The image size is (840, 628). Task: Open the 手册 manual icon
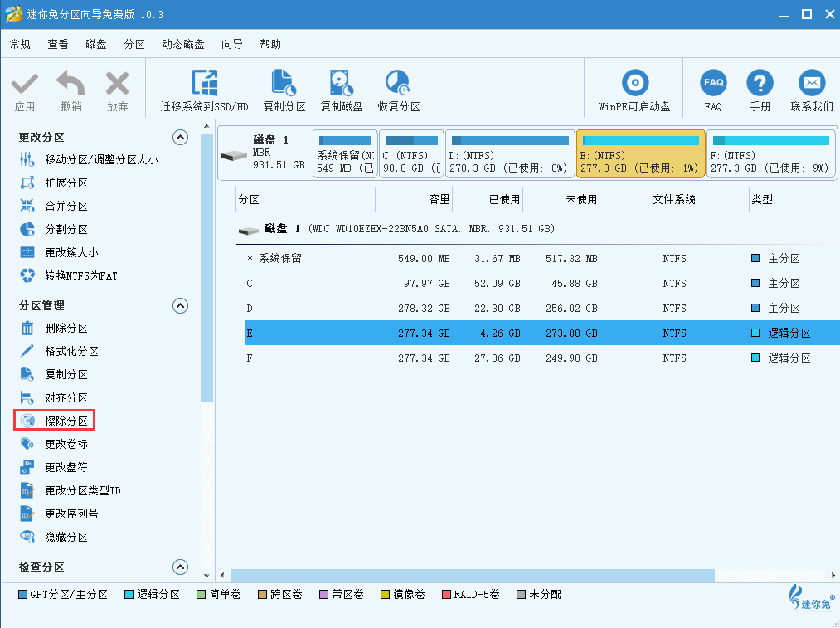point(760,83)
